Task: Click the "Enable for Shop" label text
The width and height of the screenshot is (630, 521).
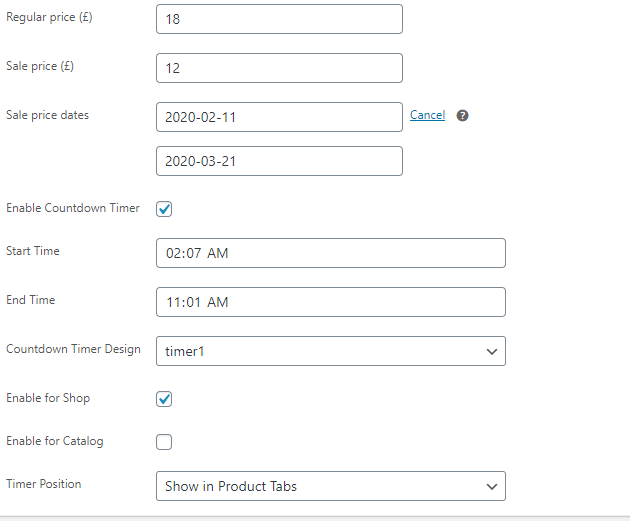Action: pyautogui.click(x=48, y=398)
